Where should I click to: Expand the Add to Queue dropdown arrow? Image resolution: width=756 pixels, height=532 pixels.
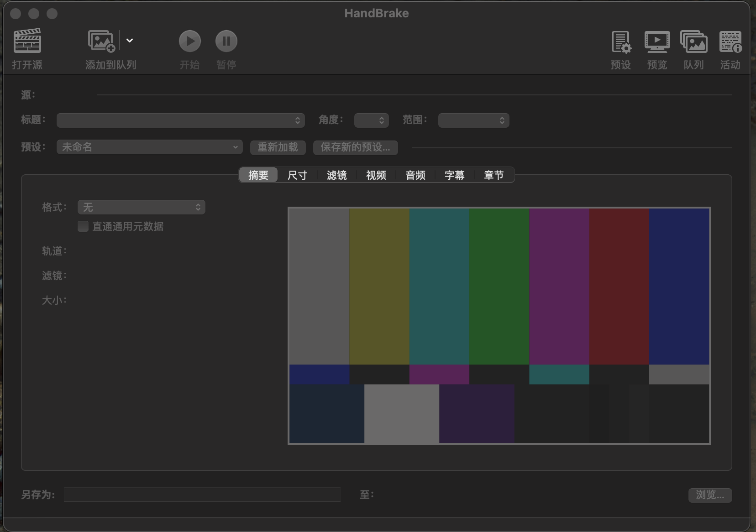[x=130, y=41]
